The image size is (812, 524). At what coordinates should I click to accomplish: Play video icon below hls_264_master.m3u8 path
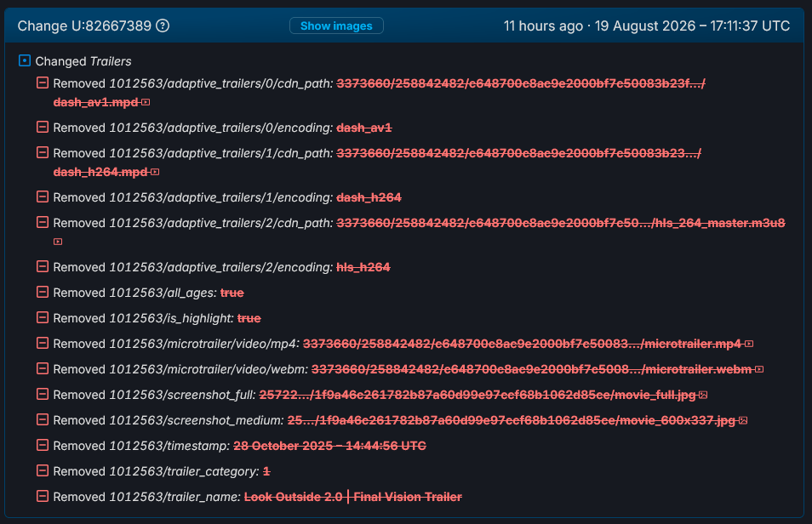[58, 242]
